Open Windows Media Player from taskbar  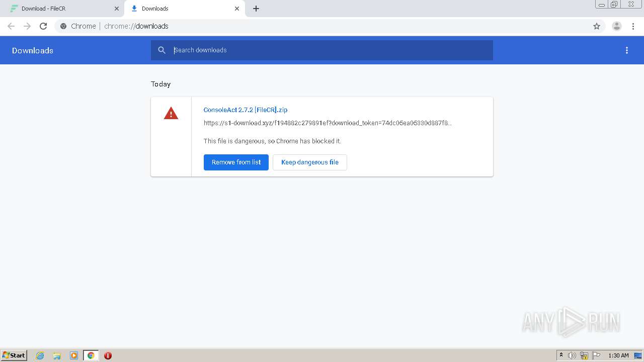click(74, 355)
